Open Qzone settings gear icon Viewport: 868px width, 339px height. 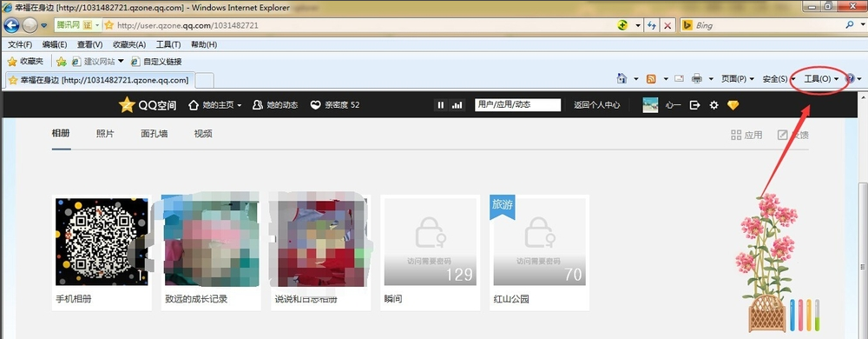click(714, 104)
